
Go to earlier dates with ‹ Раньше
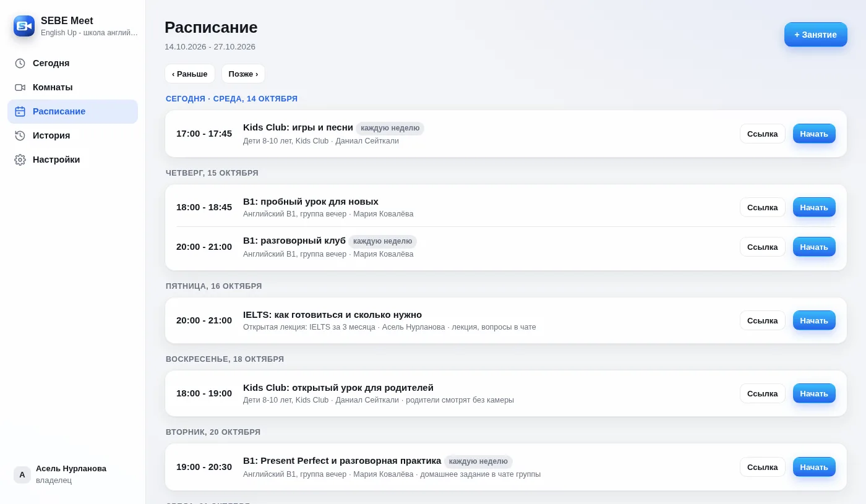tap(189, 74)
